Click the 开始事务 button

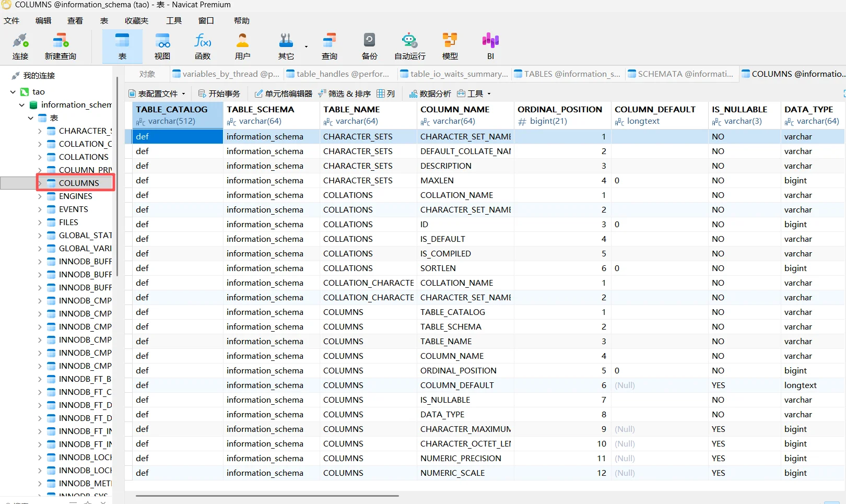click(x=219, y=94)
